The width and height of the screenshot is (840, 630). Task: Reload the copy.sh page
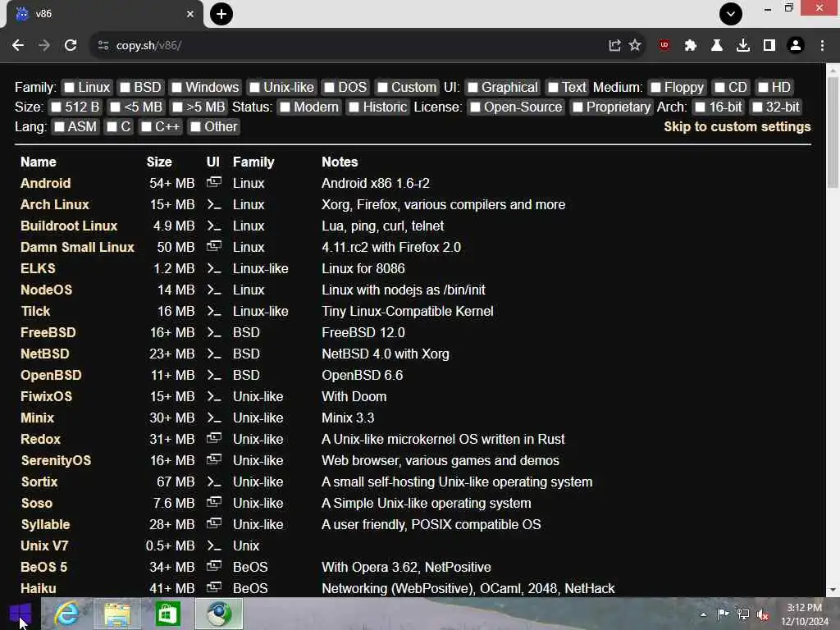click(71, 46)
